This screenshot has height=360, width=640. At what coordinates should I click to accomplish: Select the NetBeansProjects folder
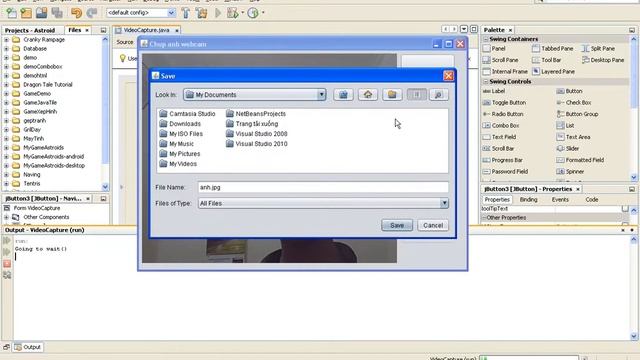point(256,114)
